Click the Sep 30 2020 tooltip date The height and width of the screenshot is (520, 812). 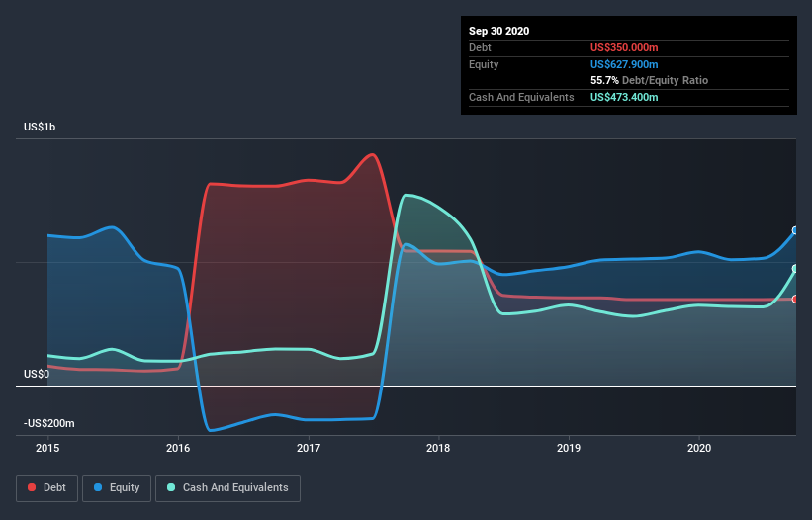tap(499, 31)
